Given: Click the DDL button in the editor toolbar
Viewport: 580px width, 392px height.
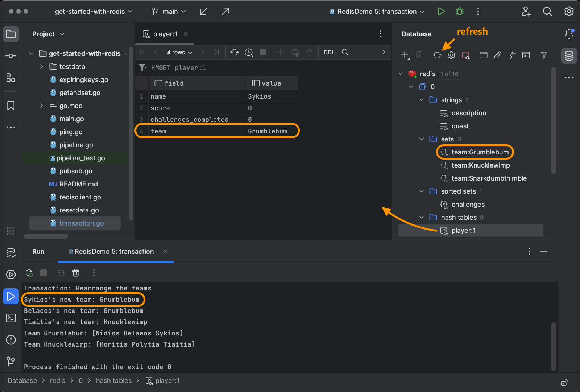Looking at the screenshot, I should [329, 53].
